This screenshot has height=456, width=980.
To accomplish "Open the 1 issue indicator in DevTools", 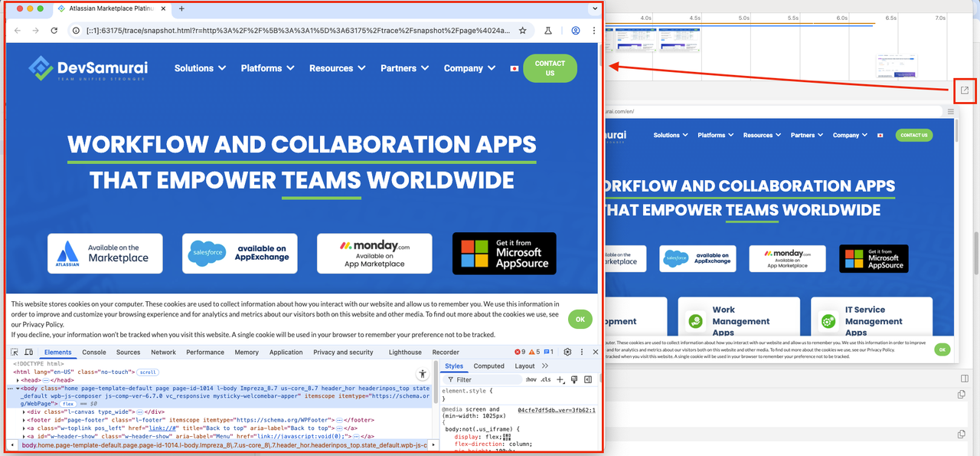I will pos(549,352).
